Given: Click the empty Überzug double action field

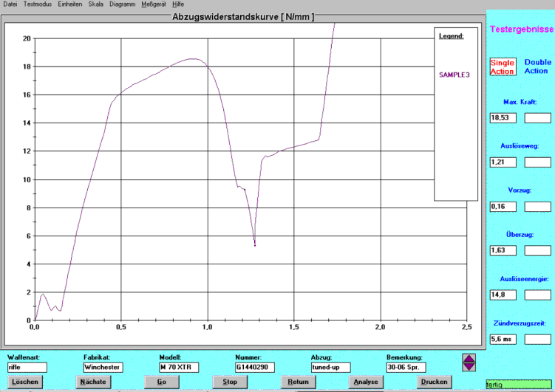Looking at the screenshot, I should point(538,250).
